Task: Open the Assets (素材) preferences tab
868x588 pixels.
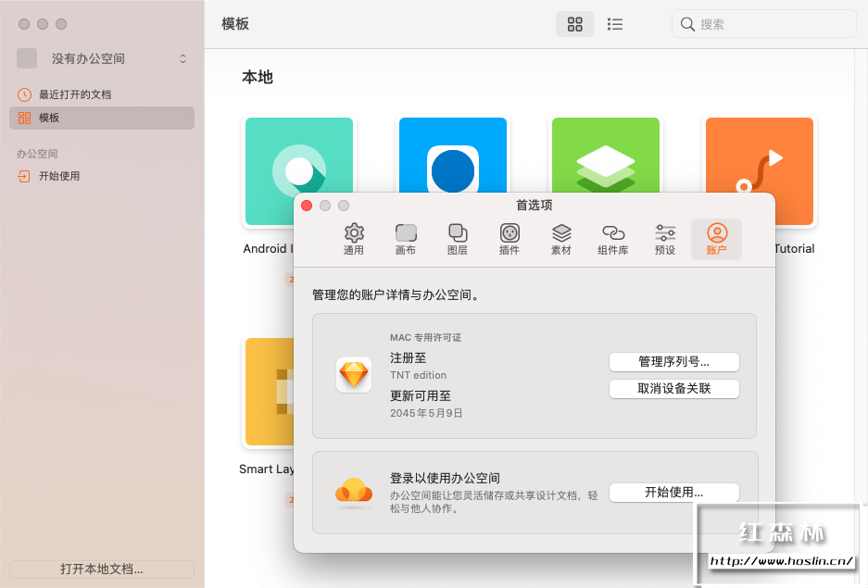Action: tap(561, 240)
